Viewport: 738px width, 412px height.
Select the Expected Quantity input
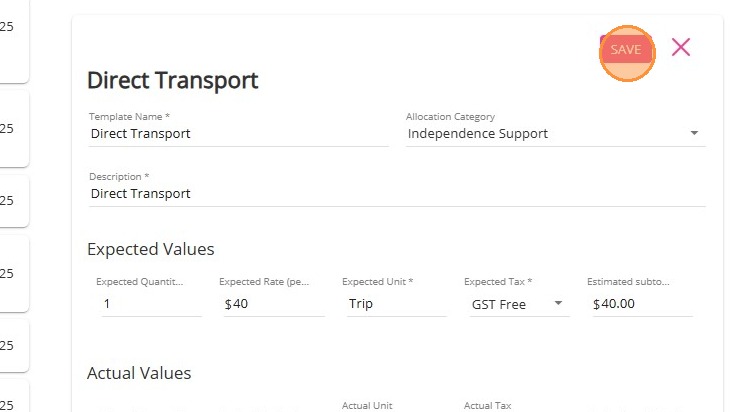click(151, 304)
